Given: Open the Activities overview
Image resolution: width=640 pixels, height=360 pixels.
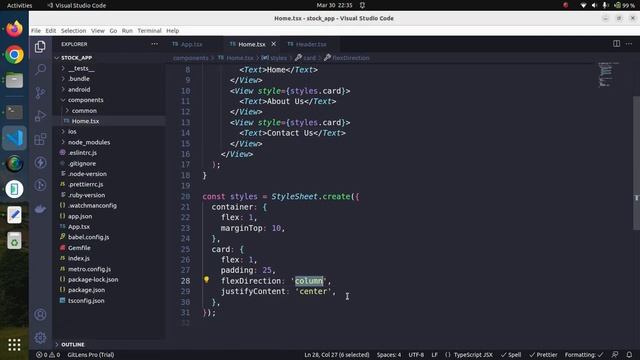Looking at the screenshot, I should coord(19,5).
